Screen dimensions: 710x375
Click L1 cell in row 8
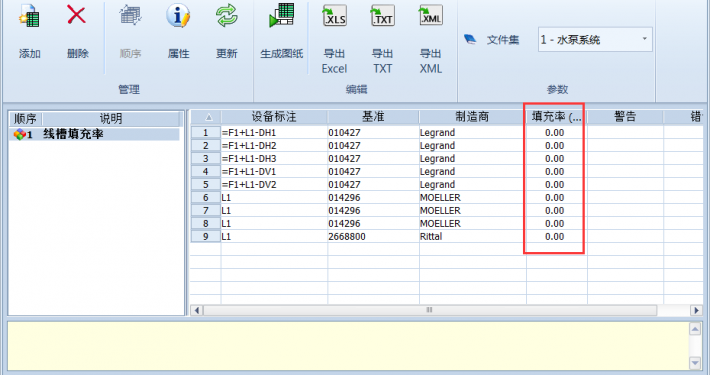pos(274,224)
